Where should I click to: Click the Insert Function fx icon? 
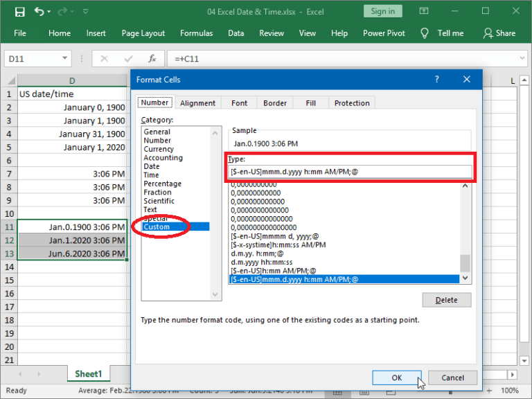(152, 59)
